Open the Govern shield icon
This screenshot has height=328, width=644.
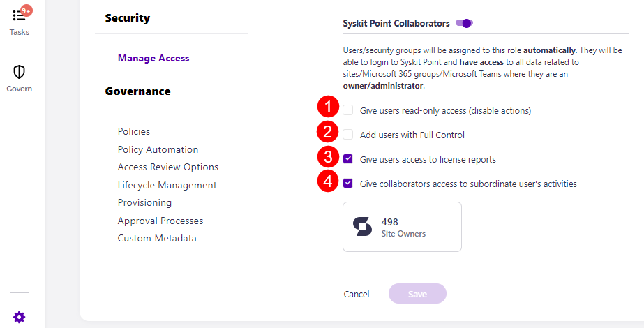19,73
